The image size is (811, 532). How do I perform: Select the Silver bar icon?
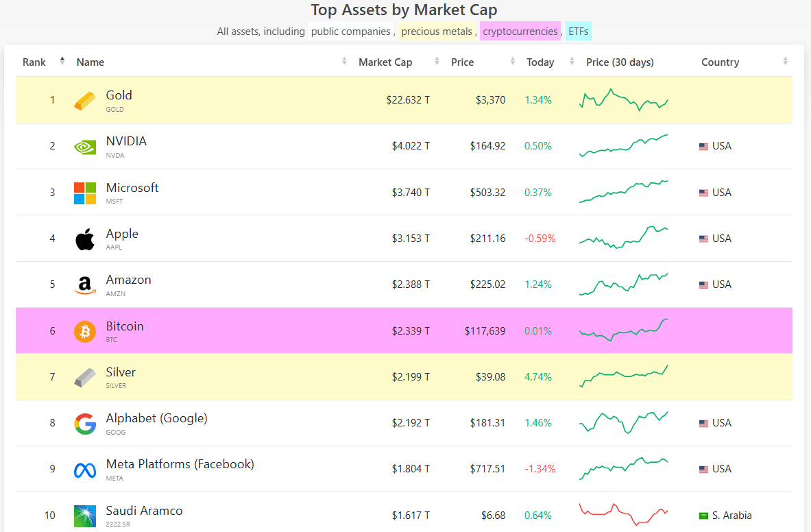pyautogui.click(x=85, y=378)
